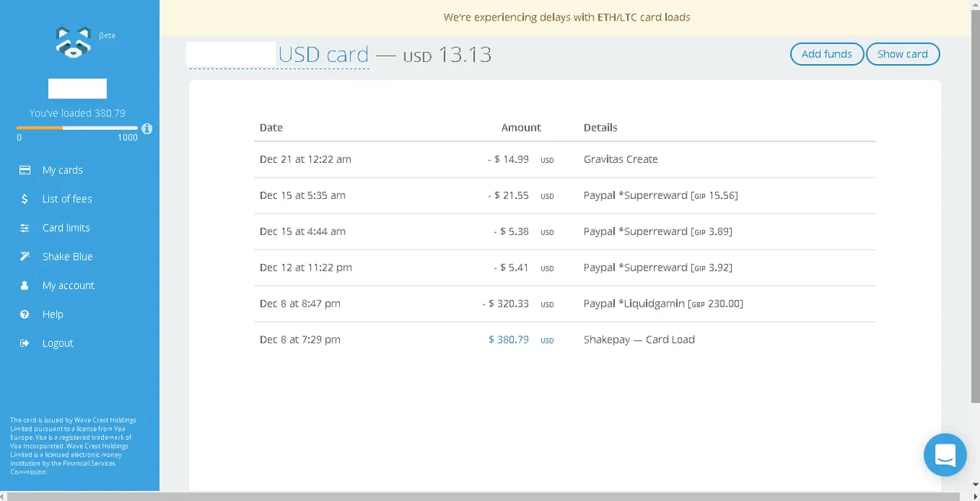Open List of fees page
Viewport: 980px width, 501px height.
click(x=67, y=199)
